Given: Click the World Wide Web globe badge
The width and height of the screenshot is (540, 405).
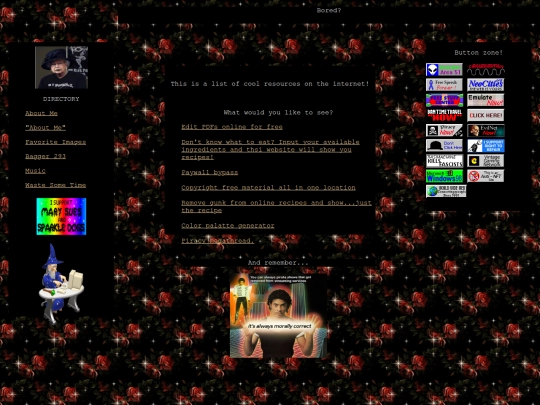Looking at the screenshot, I should pos(446,191).
